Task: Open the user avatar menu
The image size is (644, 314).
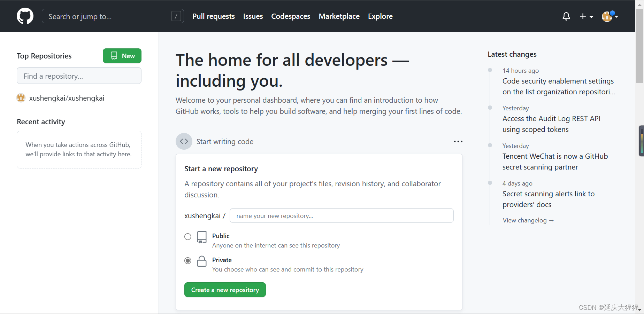Action: 610,16
